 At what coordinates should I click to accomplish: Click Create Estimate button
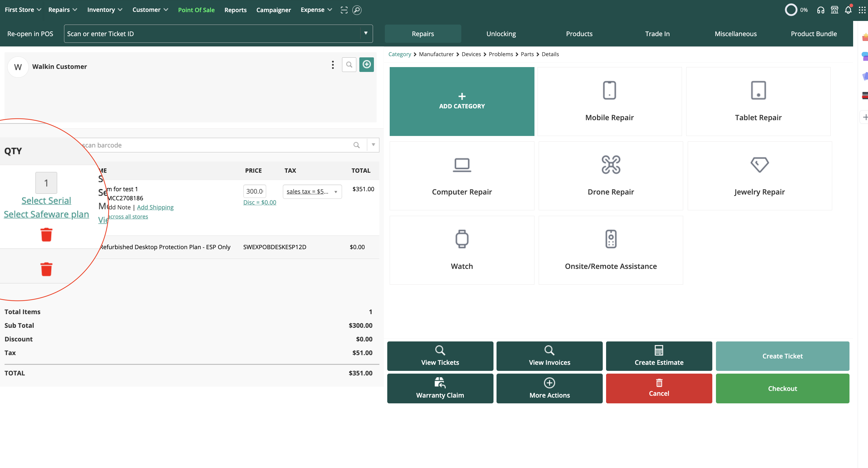[x=659, y=356]
